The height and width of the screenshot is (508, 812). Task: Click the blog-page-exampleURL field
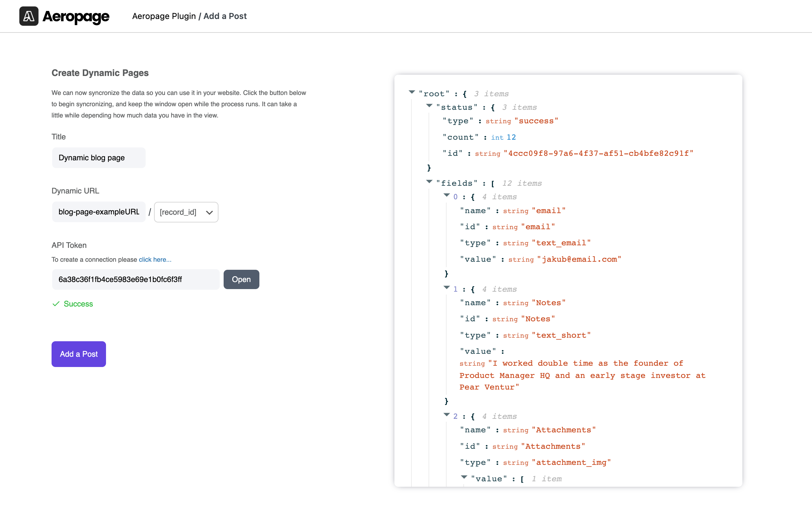pyautogui.click(x=99, y=212)
